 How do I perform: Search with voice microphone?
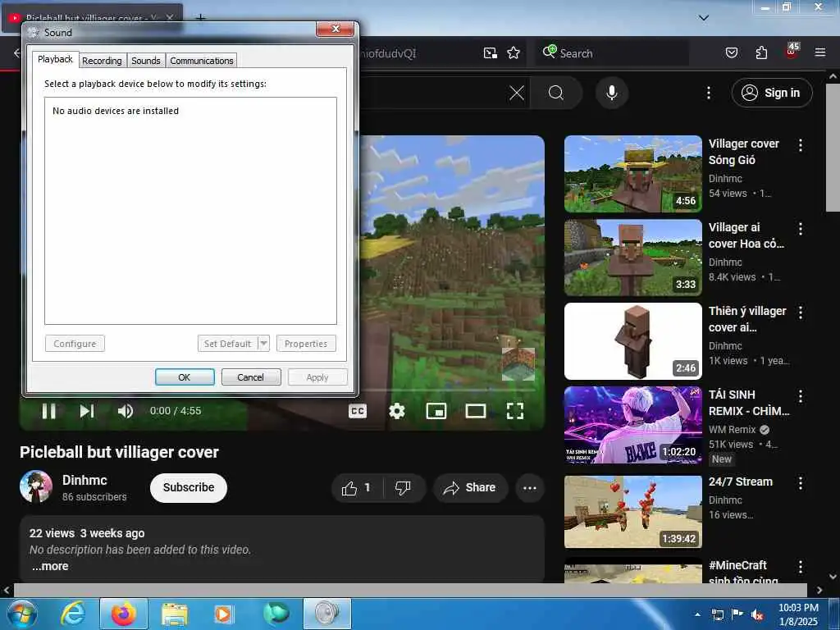point(612,94)
